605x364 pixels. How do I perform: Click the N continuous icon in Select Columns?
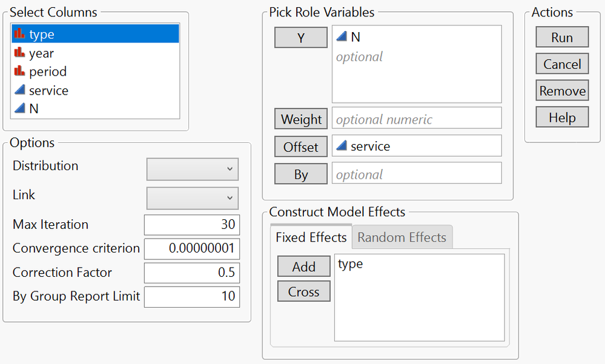coord(19,108)
